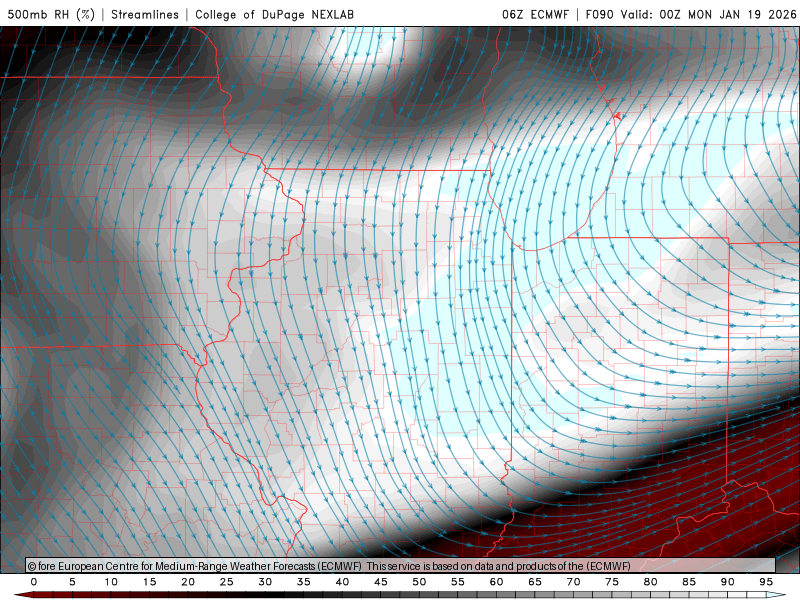Pick the "35" value on the humidity scale

point(304,582)
